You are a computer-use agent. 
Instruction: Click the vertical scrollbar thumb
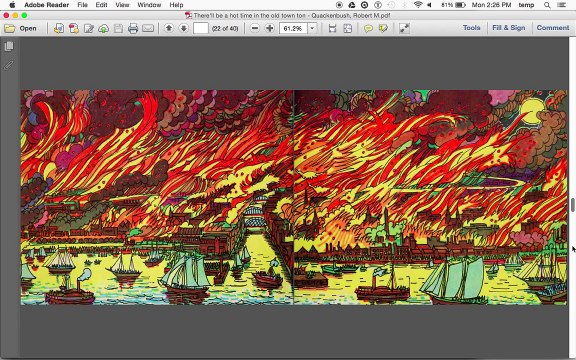[x=573, y=205]
